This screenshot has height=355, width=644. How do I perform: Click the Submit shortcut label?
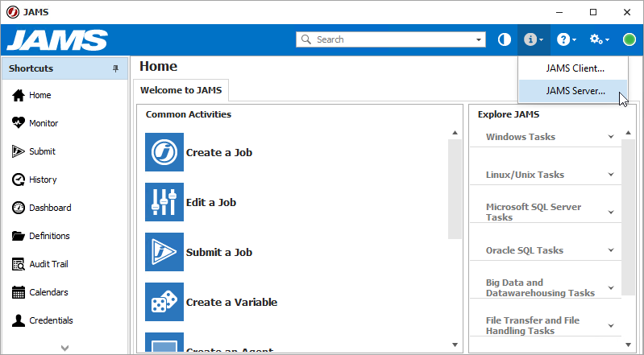coord(42,151)
